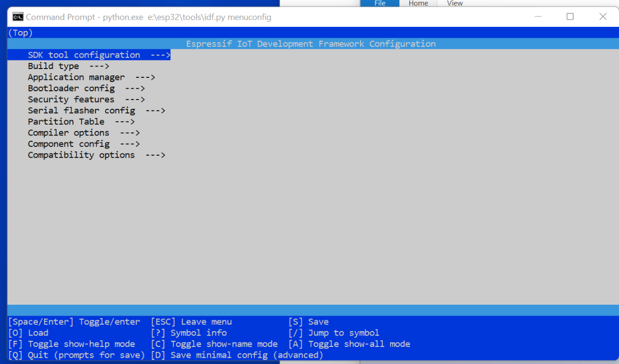This screenshot has height=364, width=619.
Task: Expand the Component config arrow
Action: (x=129, y=144)
